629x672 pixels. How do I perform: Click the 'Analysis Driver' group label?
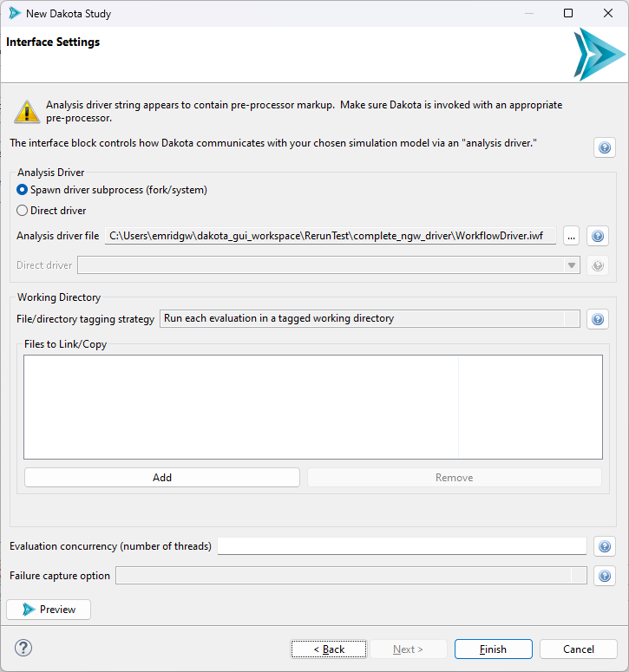coord(50,173)
